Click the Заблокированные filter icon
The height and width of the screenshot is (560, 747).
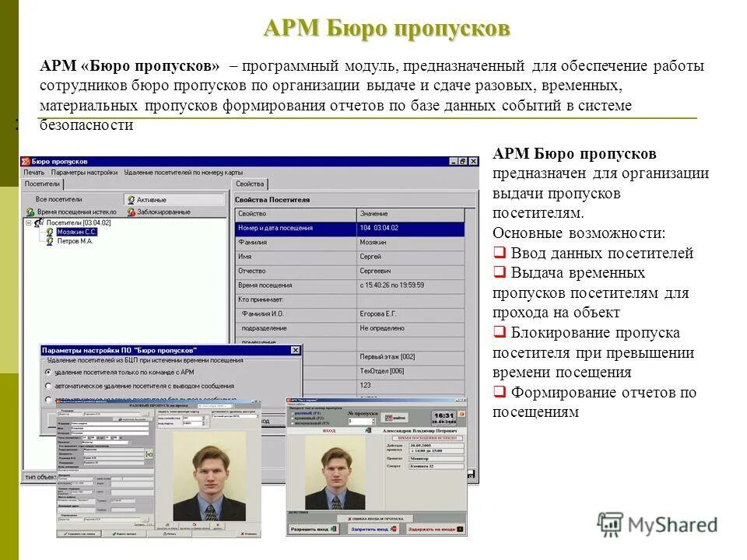click(131, 212)
